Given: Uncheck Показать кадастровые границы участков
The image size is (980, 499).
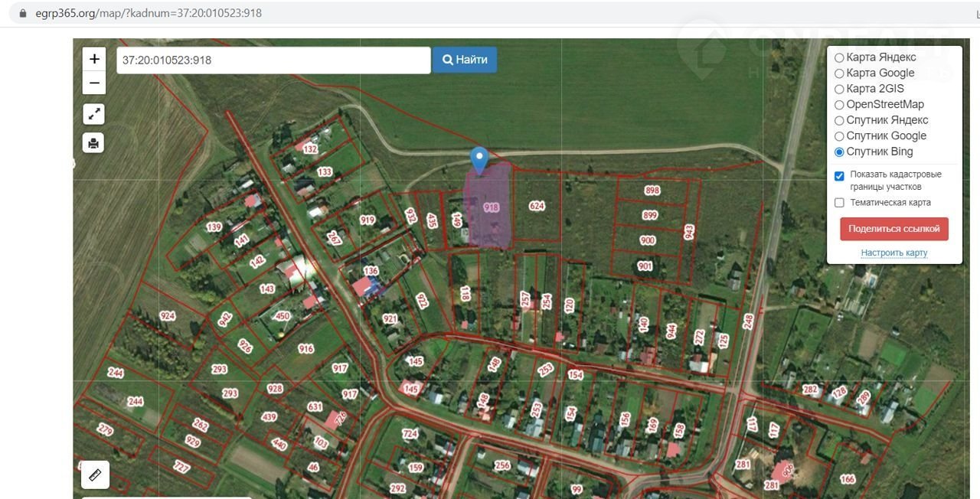Looking at the screenshot, I should [x=839, y=175].
